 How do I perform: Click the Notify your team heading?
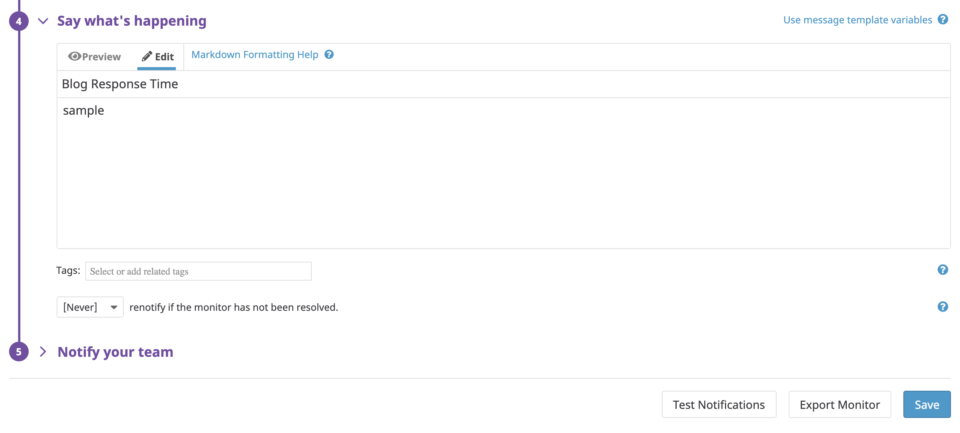coord(115,352)
